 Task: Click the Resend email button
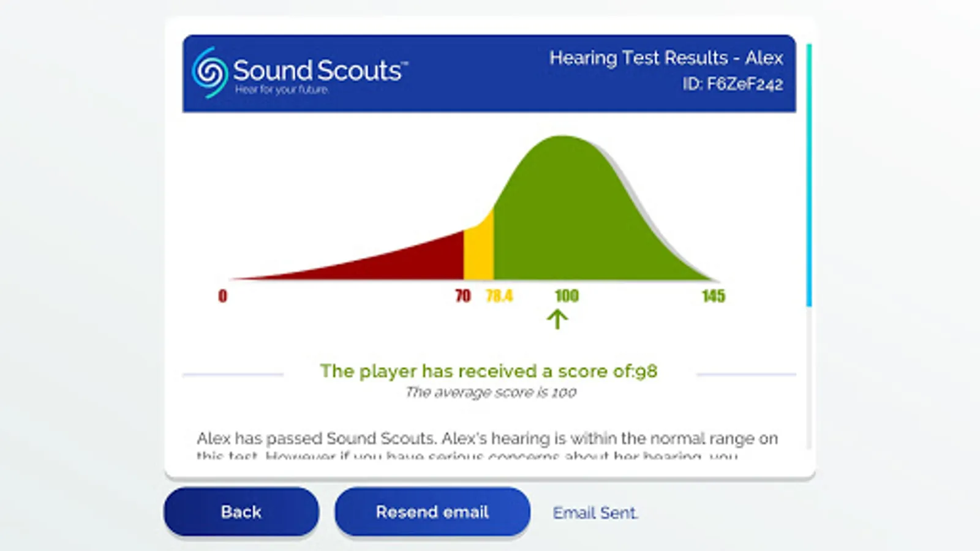tap(432, 512)
